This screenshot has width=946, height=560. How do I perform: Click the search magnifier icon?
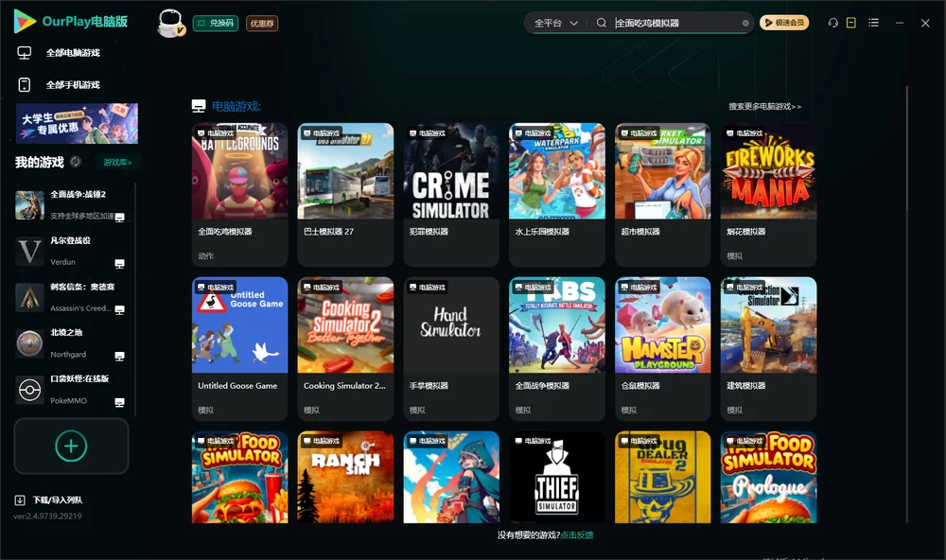[x=602, y=23]
